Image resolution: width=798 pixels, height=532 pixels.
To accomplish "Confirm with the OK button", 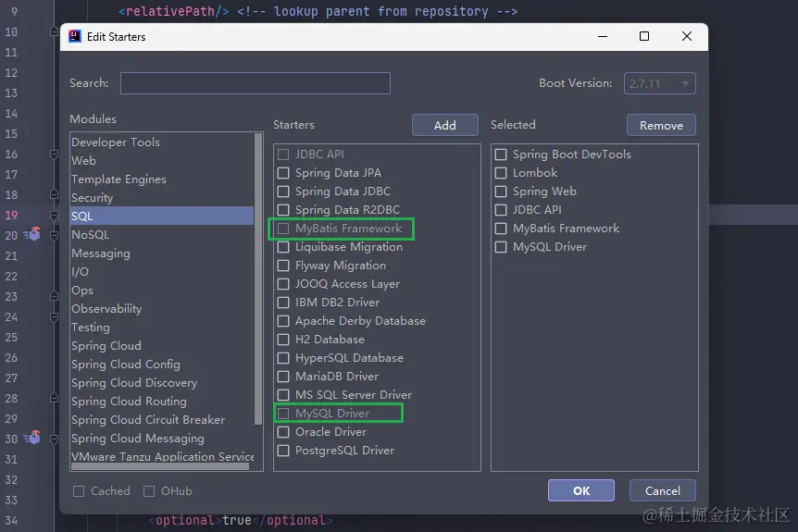I will point(581,490).
